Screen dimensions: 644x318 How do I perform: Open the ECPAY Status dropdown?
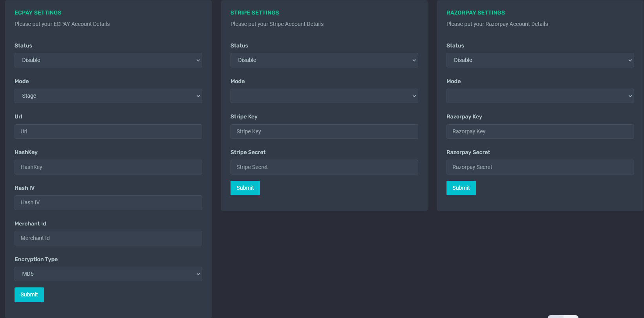pyautogui.click(x=108, y=60)
